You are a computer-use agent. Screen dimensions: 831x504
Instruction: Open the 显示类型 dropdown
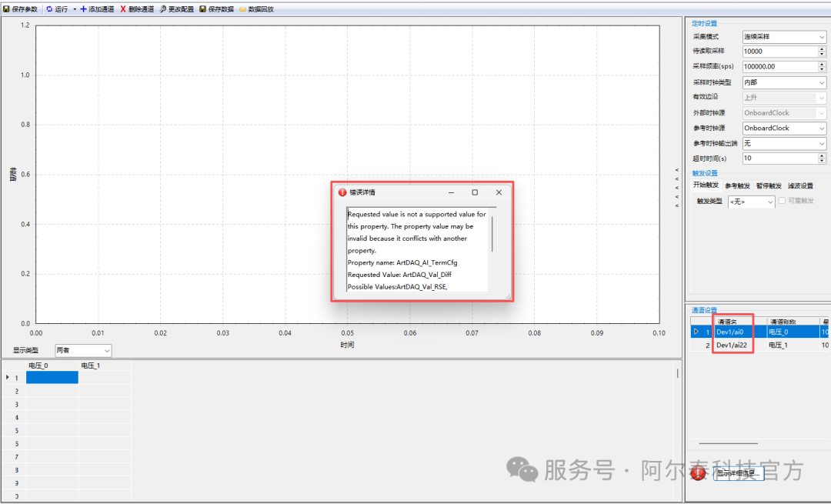[83, 350]
